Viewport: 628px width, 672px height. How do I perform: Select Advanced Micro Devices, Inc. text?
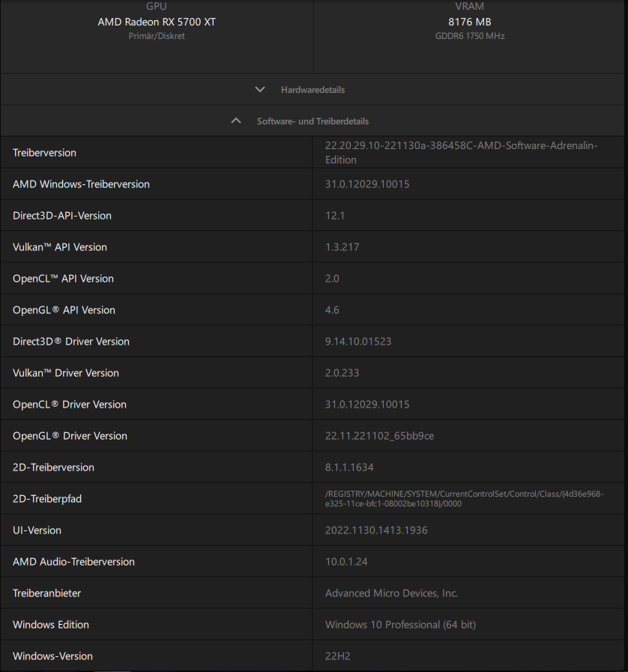click(x=391, y=593)
